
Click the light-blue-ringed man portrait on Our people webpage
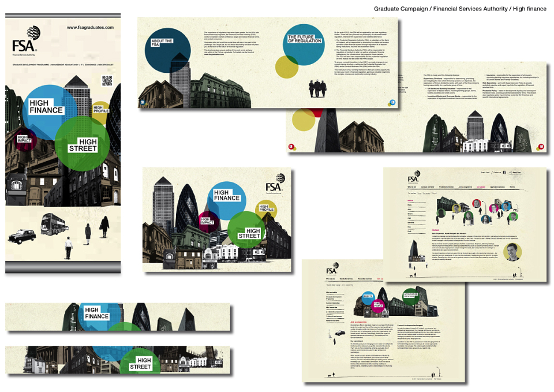pyautogui.click(x=506, y=207)
